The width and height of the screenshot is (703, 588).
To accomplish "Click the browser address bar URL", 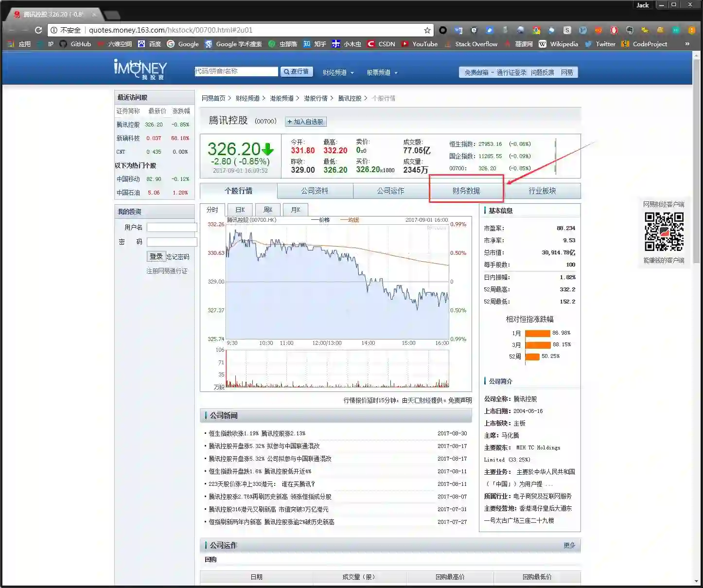I will click(x=171, y=30).
